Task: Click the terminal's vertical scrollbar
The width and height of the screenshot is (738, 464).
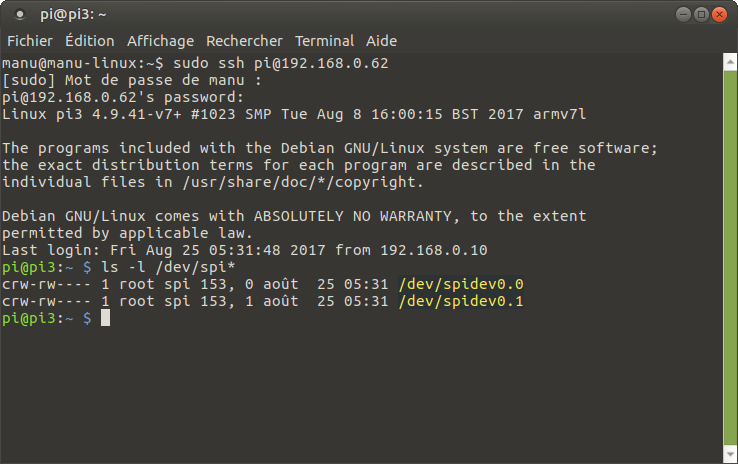Action: click(x=732, y=250)
